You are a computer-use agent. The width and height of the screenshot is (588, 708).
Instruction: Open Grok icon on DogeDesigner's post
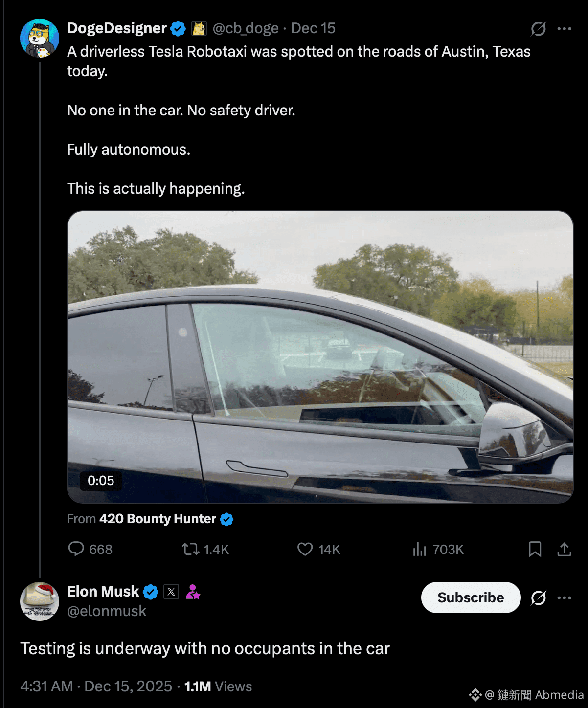[538, 29]
